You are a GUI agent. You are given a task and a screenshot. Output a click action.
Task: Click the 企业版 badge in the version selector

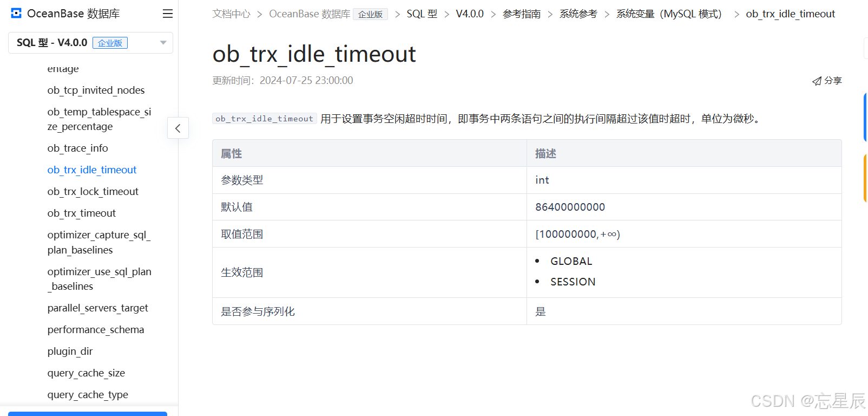tap(110, 43)
